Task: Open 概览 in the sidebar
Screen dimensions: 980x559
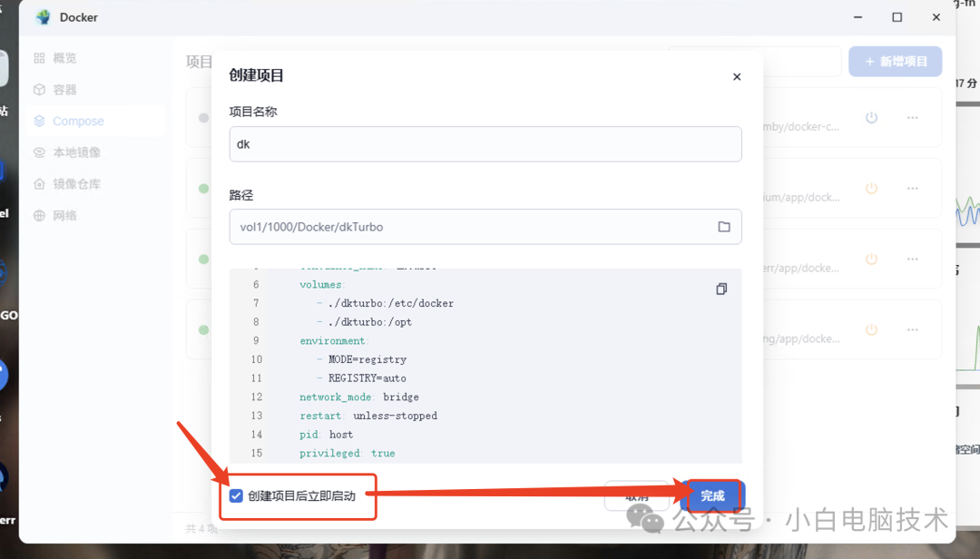Action: coord(64,58)
